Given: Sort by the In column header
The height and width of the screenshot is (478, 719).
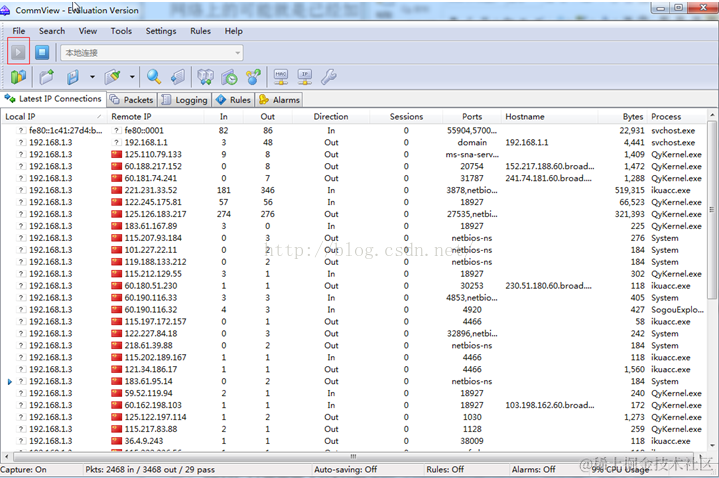Looking at the screenshot, I should click(x=224, y=117).
